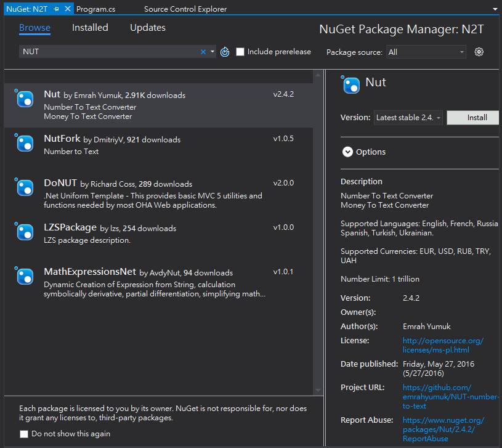Click the package list scroll down arrow

[x=318, y=390]
